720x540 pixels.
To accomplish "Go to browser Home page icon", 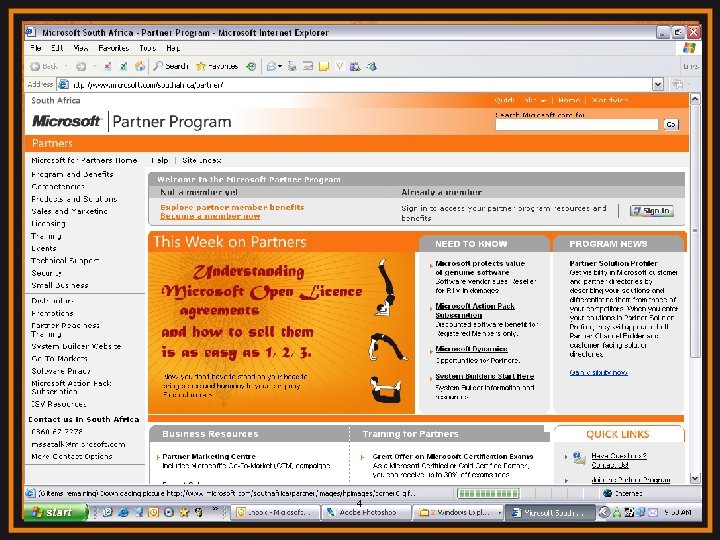I will point(140,67).
